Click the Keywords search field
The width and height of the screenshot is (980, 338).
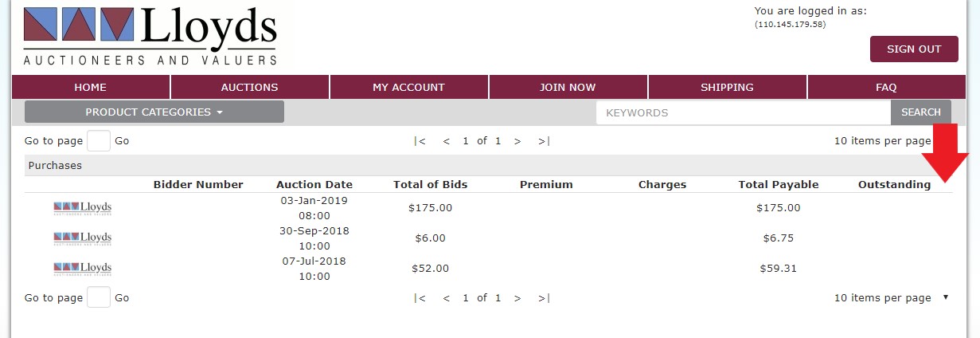[x=742, y=112]
